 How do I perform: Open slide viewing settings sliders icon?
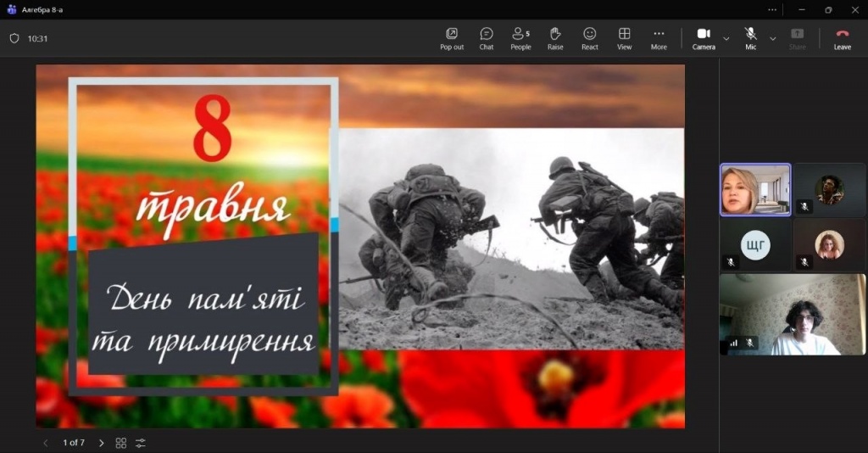(141, 443)
